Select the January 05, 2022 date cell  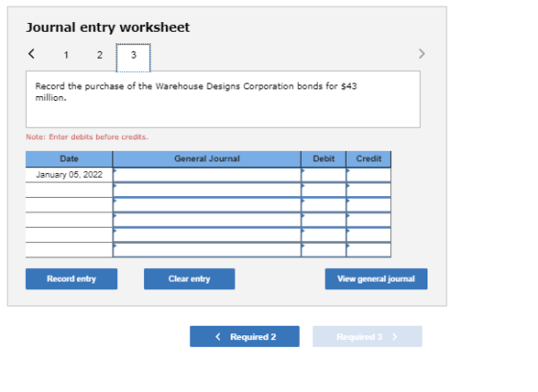tap(69, 175)
